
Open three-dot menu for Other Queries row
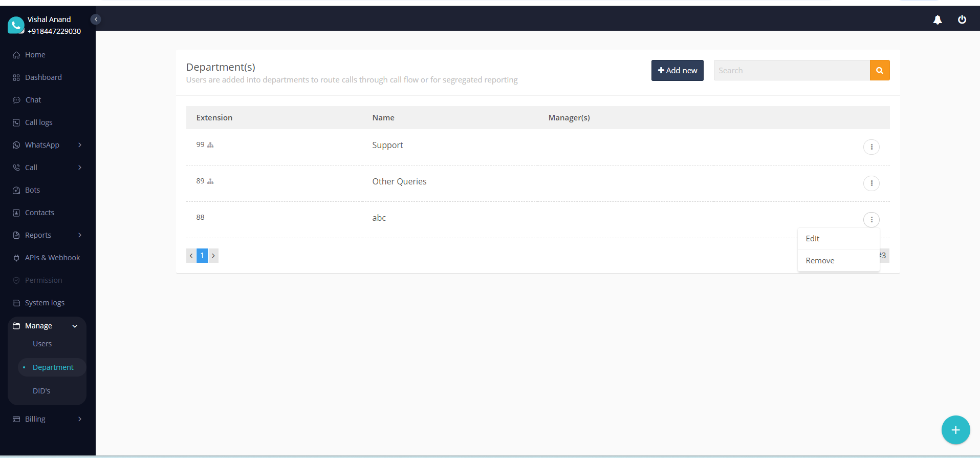pos(871,183)
